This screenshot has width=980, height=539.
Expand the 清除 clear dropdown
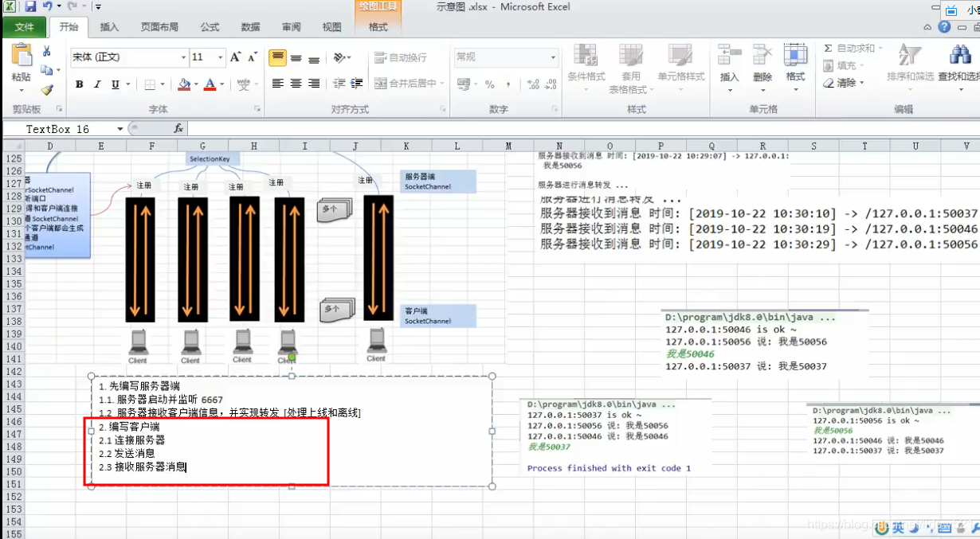pos(861,83)
